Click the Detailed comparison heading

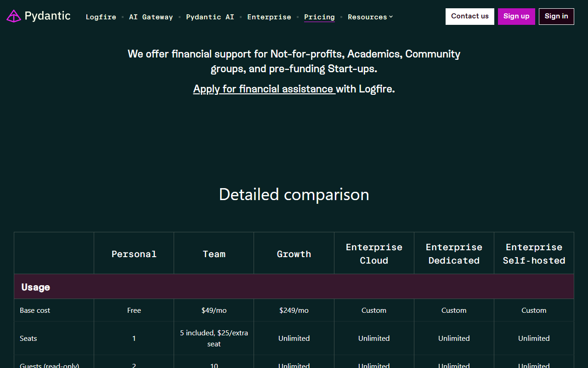click(x=294, y=195)
